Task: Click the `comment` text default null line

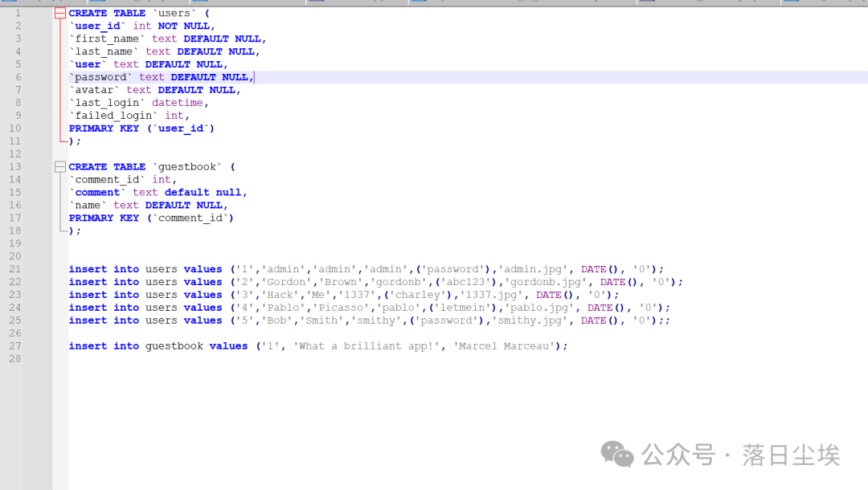Action: (x=158, y=192)
